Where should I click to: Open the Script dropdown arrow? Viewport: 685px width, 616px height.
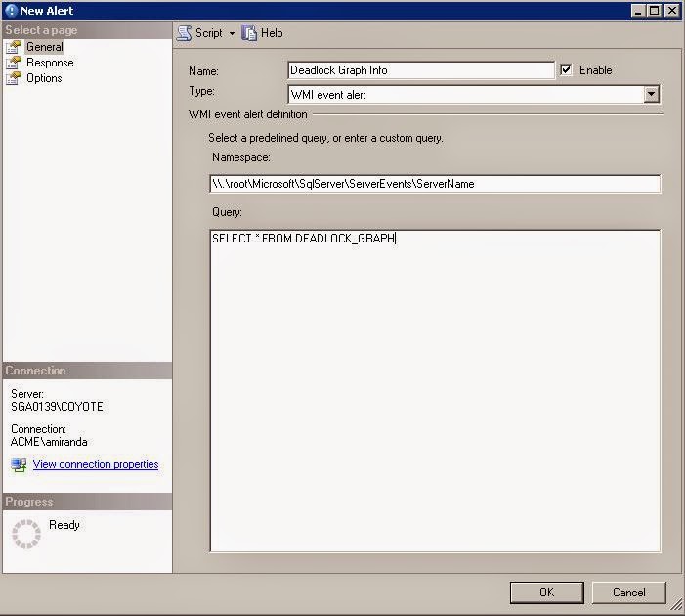tap(232, 33)
